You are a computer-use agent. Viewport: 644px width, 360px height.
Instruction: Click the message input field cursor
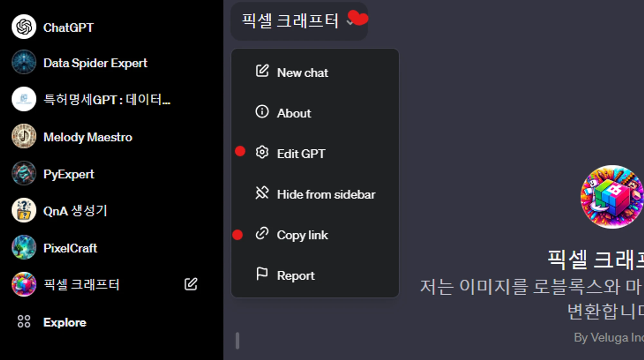237,341
